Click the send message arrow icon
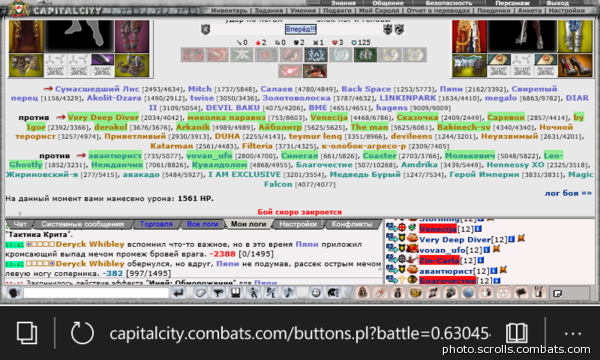 (x=178, y=293)
